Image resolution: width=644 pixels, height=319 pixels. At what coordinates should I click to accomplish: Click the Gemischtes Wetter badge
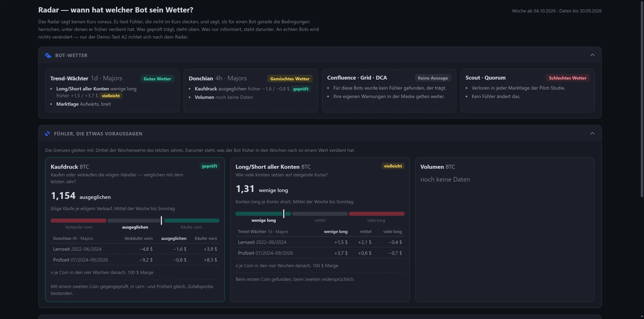[x=290, y=79]
